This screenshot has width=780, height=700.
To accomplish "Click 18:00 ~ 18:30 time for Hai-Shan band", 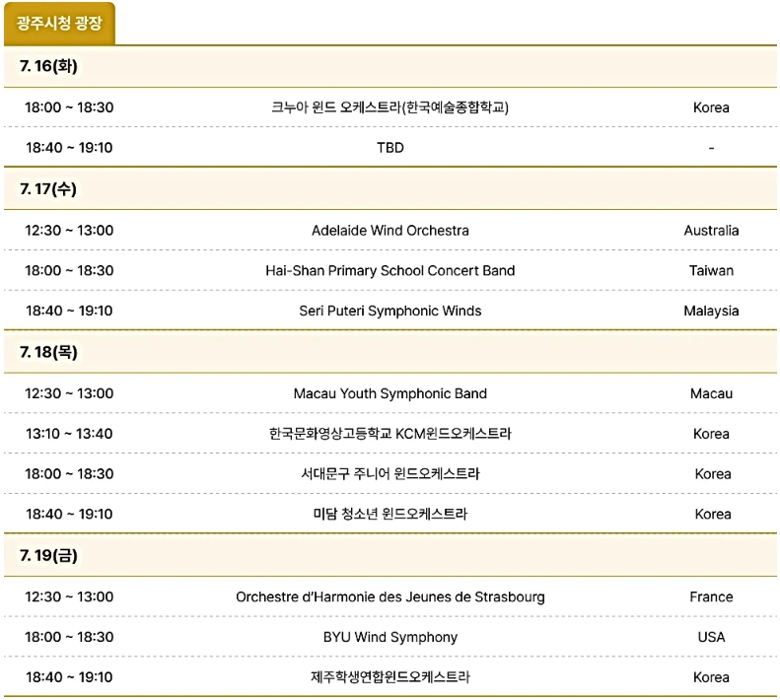I will [69, 271].
